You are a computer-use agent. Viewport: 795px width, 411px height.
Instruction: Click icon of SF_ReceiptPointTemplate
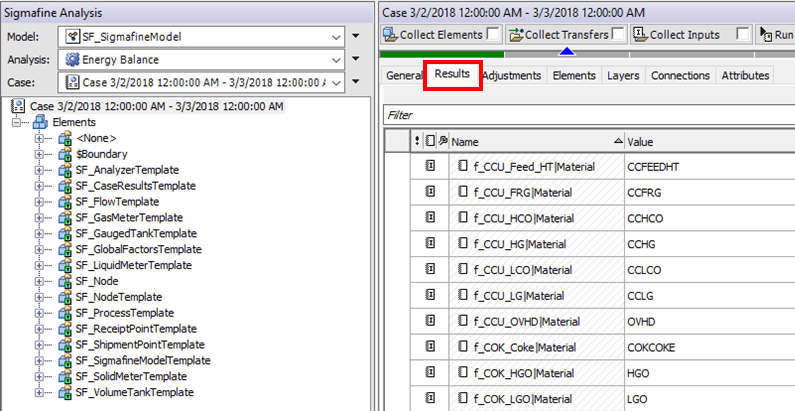[x=65, y=329]
